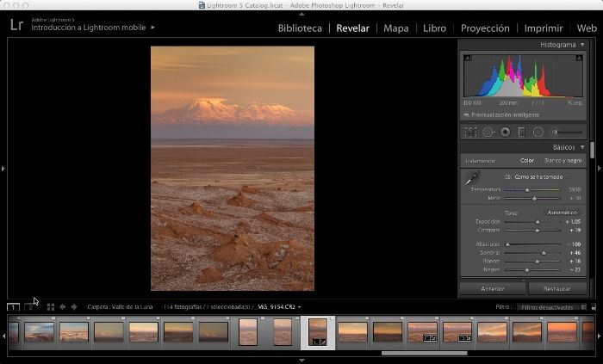Click the Anterior button
Viewport: 603px width, 364px height.
(493, 289)
